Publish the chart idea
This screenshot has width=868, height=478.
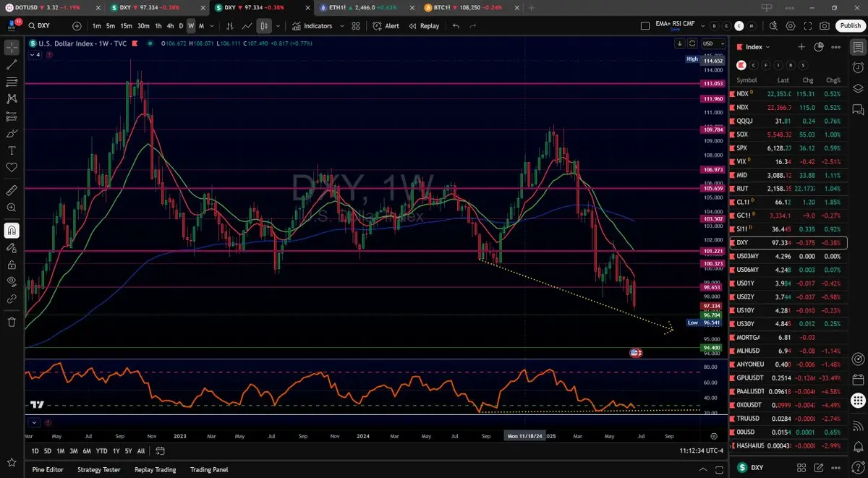(850, 26)
